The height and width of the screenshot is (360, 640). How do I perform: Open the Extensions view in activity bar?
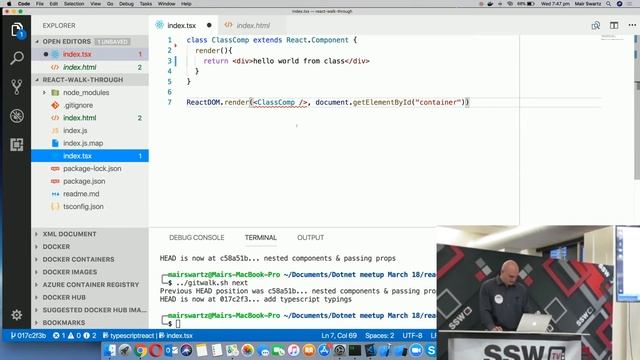click(17, 144)
